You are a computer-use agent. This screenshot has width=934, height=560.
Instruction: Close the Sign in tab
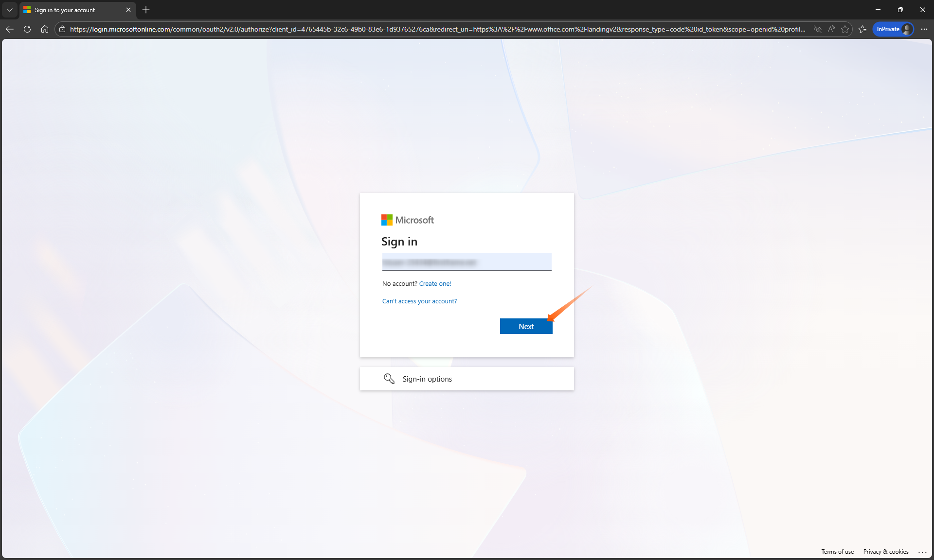[128, 10]
